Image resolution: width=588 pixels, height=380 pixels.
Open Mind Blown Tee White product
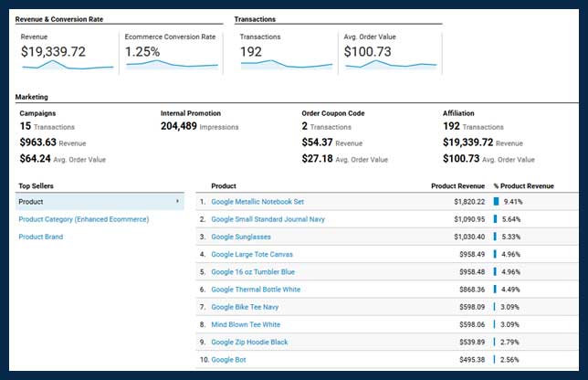(x=246, y=324)
